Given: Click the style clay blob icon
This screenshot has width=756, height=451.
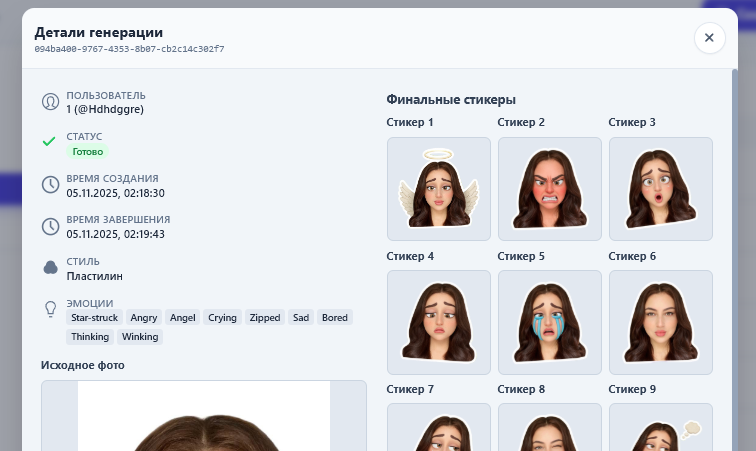Looking at the screenshot, I should pos(51,268).
